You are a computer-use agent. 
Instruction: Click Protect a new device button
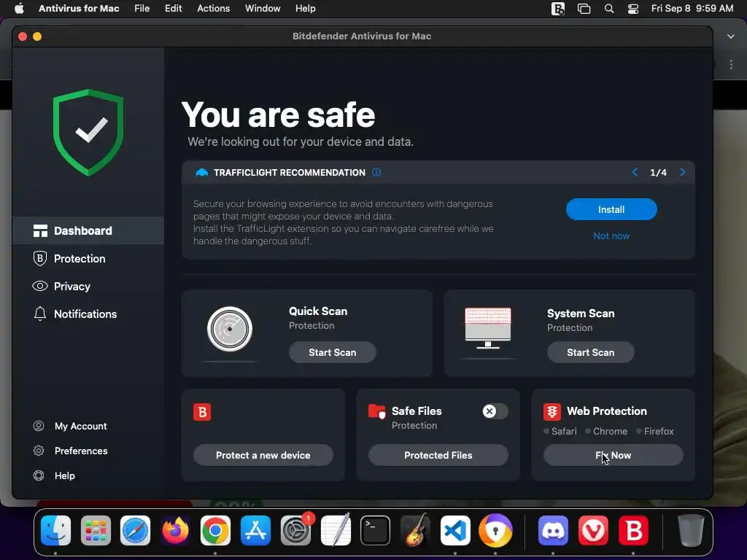pos(263,455)
